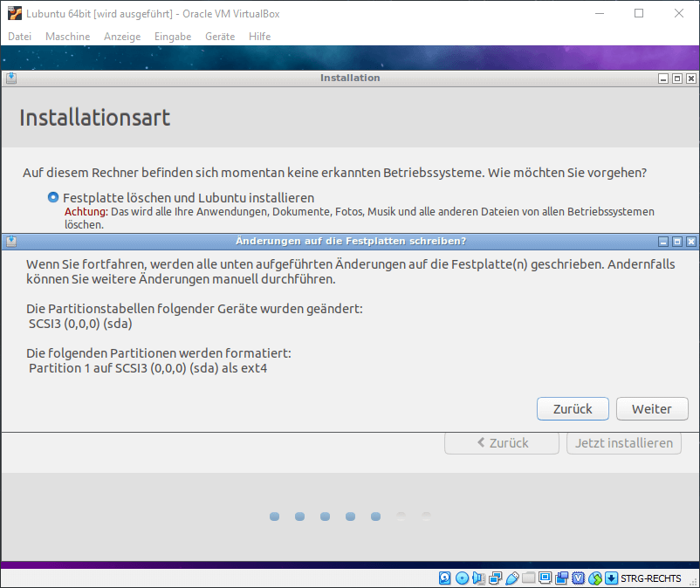Image resolution: width=700 pixels, height=588 pixels.
Task: Click the display monitor status icon
Action: tap(546, 578)
